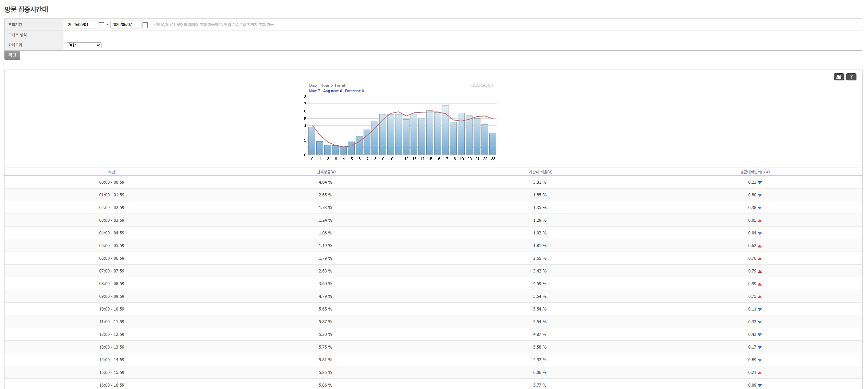This screenshot has width=868, height=389.
Task: Open the help question mark icon
Action: coord(851,77)
